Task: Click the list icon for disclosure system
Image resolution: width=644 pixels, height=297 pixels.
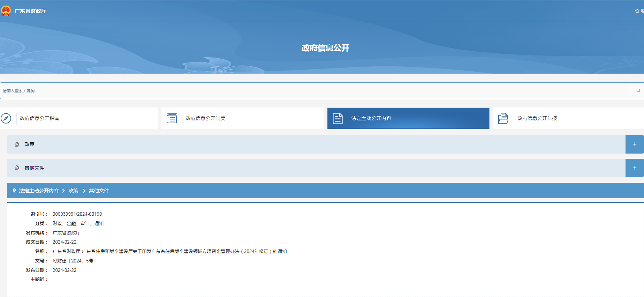Action: [172, 118]
